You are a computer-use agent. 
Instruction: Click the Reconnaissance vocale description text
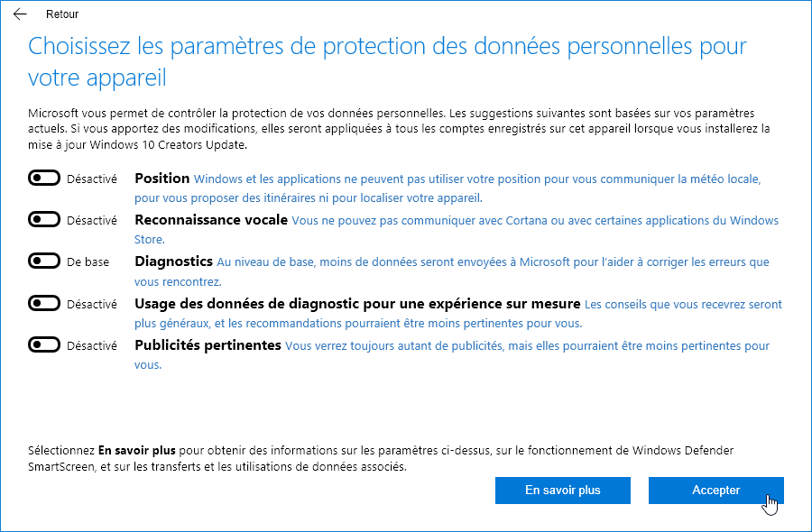(x=457, y=230)
